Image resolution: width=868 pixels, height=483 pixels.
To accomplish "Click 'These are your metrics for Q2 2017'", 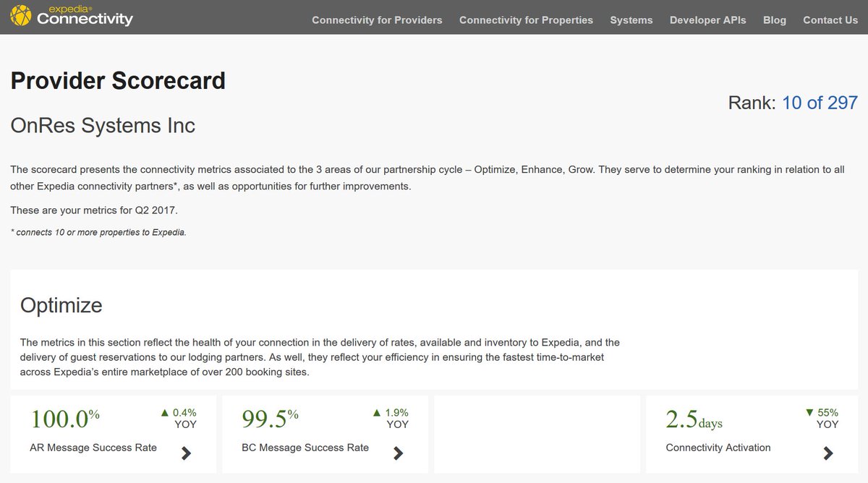I will [x=94, y=210].
